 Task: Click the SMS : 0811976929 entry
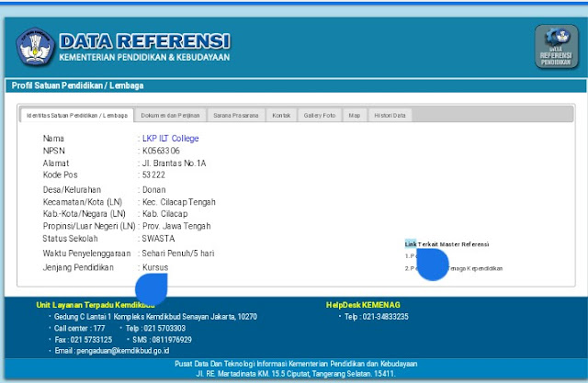(162, 340)
